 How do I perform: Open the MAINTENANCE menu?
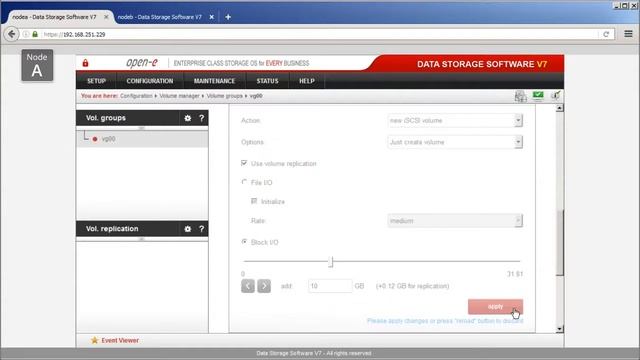[x=214, y=81]
